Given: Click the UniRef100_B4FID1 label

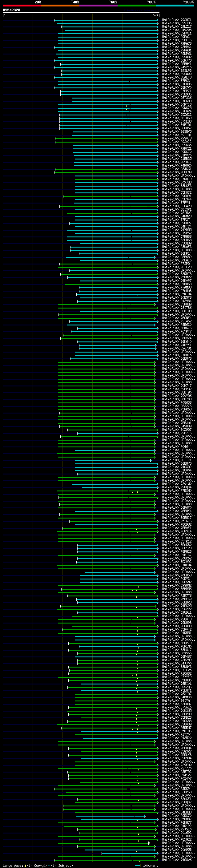Looking at the screenshot, I should coord(176,125).
